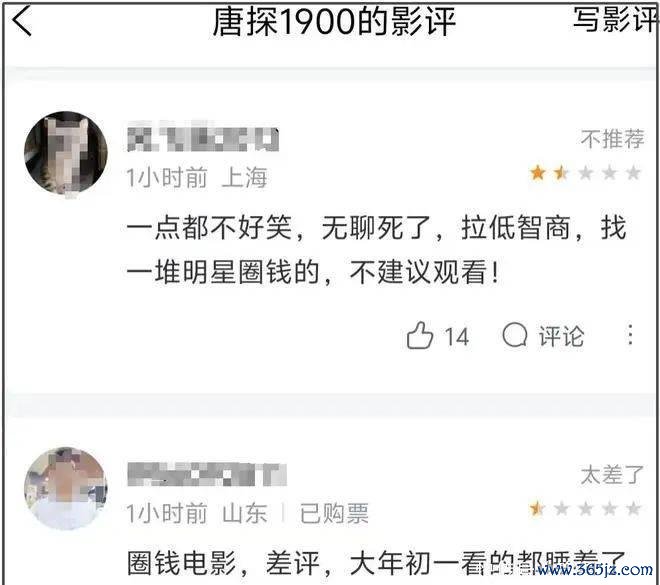Viewport: 660px width, 585px height.
Task: Tap the 已购票 purchased ticket tag
Action: pyautogui.click(x=334, y=513)
